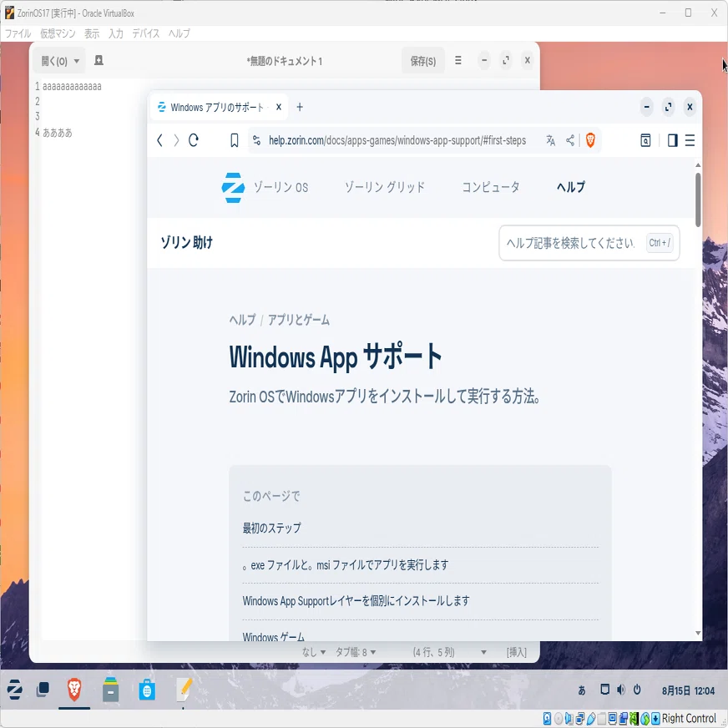Click the アプリとゲーム breadcrumb
The height and width of the screenshot is (728, 728).
pyautogui.click(x=299, y=320)
